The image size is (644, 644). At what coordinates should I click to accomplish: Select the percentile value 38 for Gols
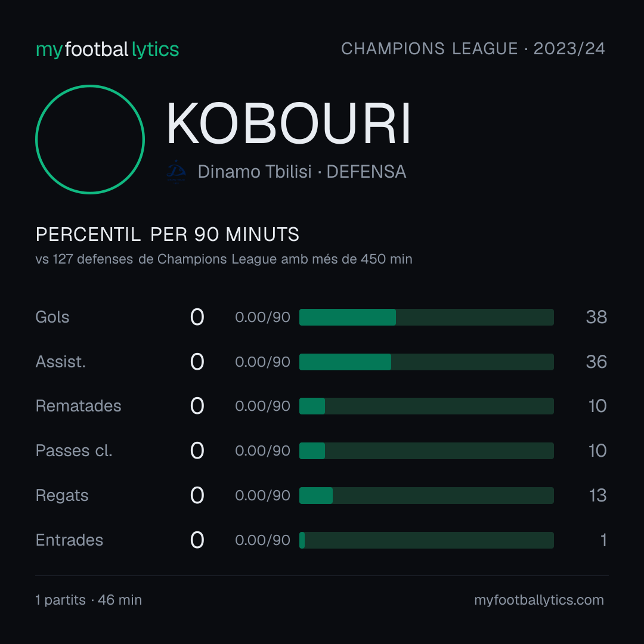[596, 317]
